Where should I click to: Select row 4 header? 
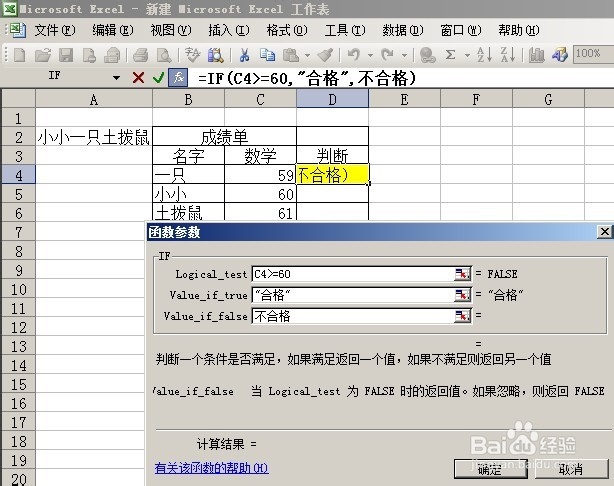18,174
